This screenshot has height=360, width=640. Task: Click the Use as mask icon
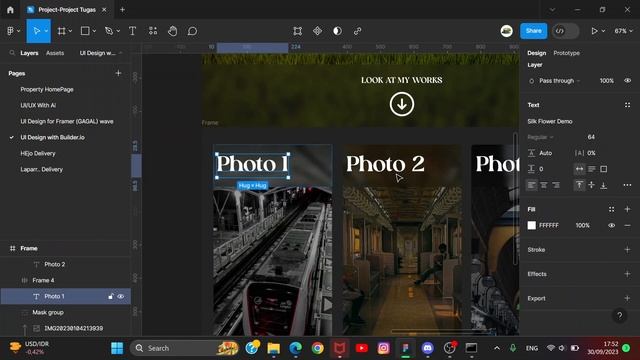[x=337, y=31]
